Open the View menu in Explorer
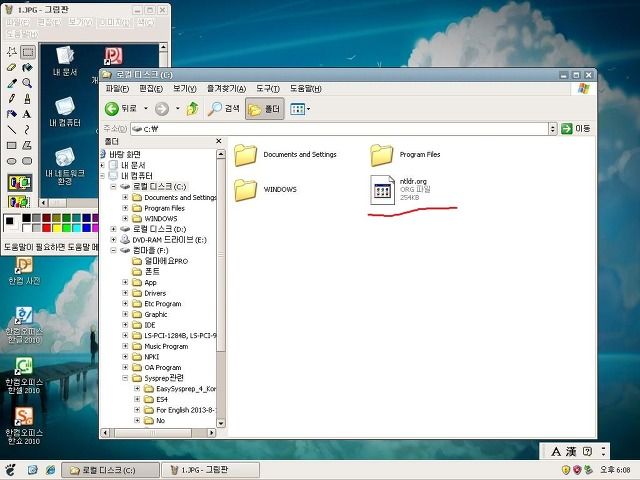Image resolution: width=640 pixels, height=480 pixels. [x=184, y=89]
